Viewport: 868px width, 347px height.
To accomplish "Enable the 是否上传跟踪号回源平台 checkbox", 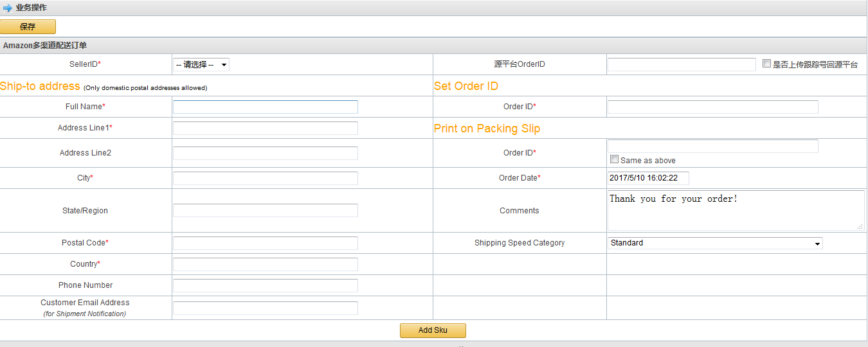I will 766,64.
